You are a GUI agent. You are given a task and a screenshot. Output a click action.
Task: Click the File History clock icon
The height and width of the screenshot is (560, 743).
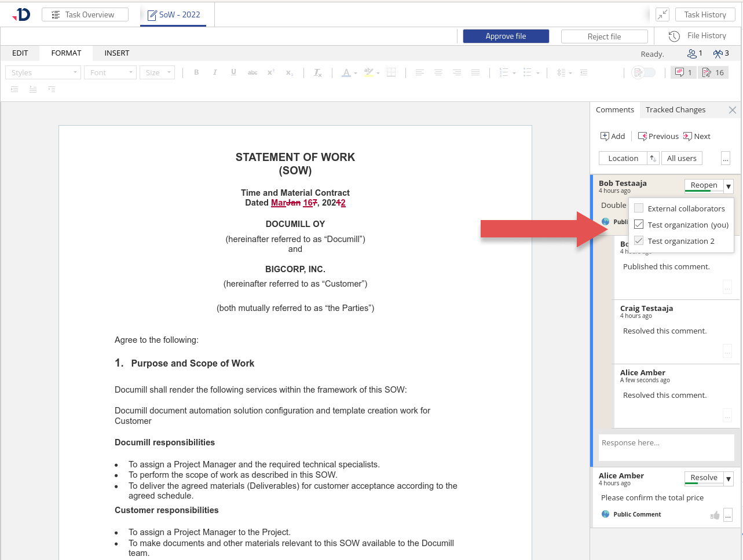[x=674, y=36]
